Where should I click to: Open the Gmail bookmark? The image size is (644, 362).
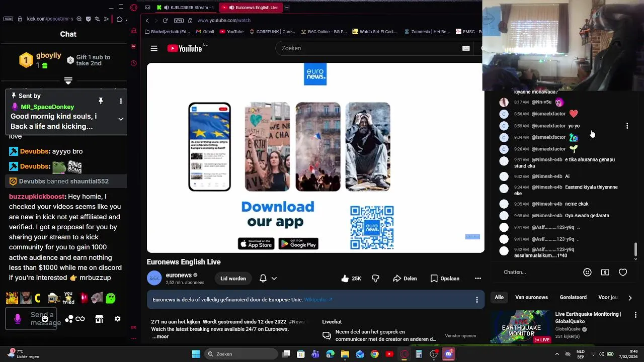tap(205, 32)
